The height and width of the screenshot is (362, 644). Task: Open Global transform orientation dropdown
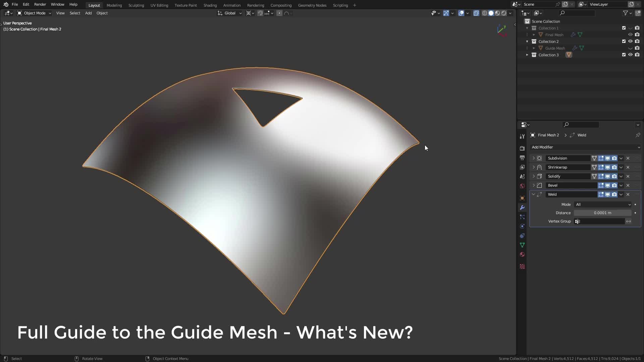(x=229, y=13)
